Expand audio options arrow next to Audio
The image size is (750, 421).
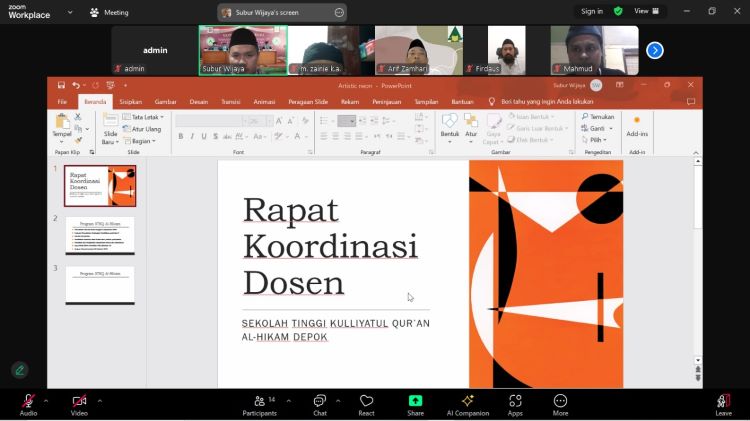46,400
